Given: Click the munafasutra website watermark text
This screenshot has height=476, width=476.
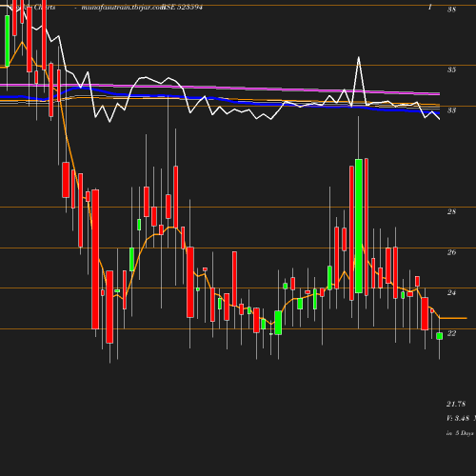Looking at the screenshot, I should point(123,7).
